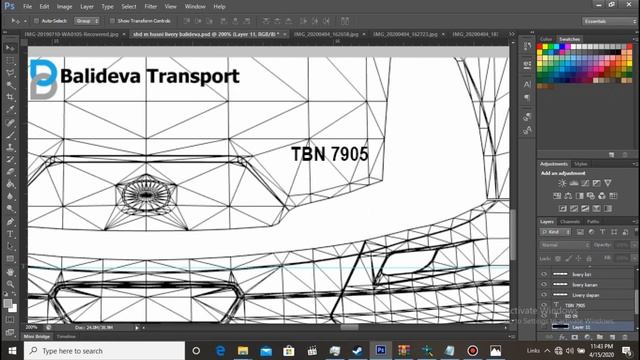The image size is (640, 360).
Task: Expand hidden document tabs chevron
Action: pos(512,34)
